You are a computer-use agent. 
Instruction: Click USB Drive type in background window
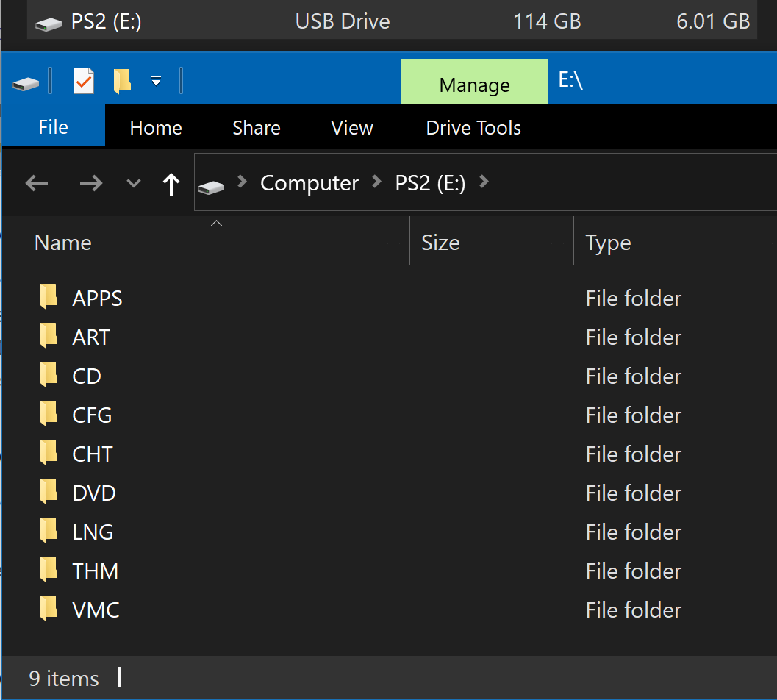click(x=343, y=22)
